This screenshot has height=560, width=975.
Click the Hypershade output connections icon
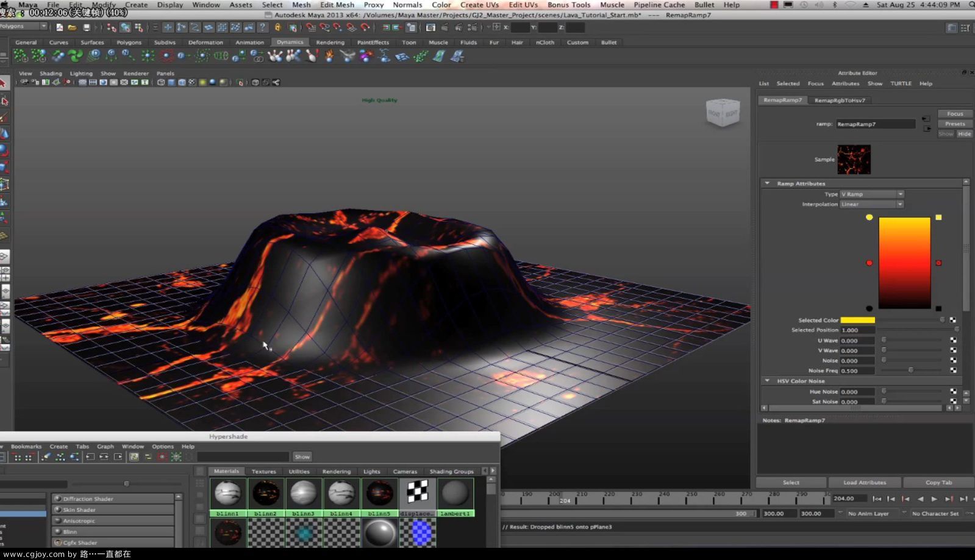click(118, 456)
